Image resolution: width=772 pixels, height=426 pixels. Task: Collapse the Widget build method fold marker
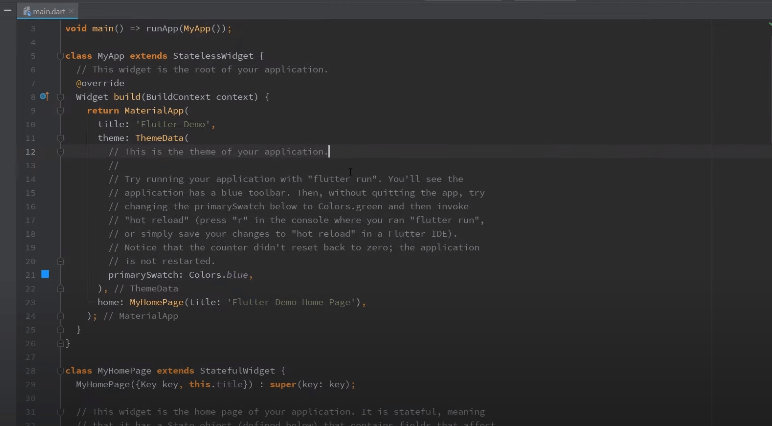tap(61, 97)
